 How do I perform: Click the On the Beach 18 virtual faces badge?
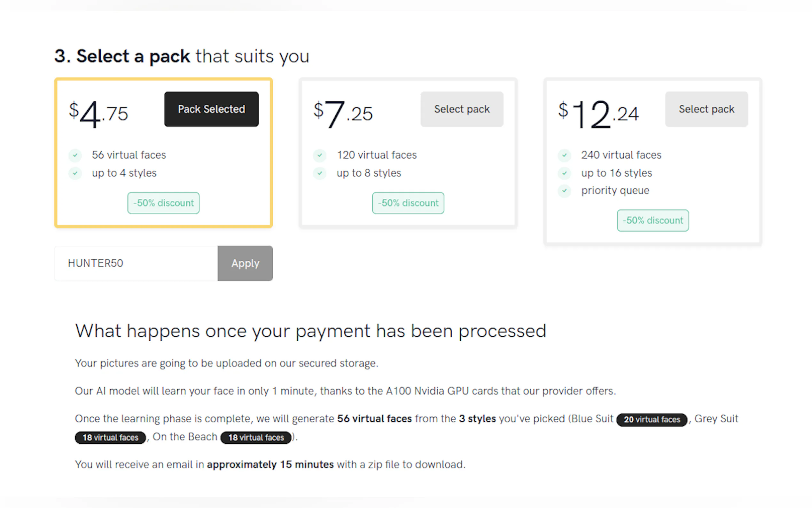pyautogui.click(x=256, y=437)
